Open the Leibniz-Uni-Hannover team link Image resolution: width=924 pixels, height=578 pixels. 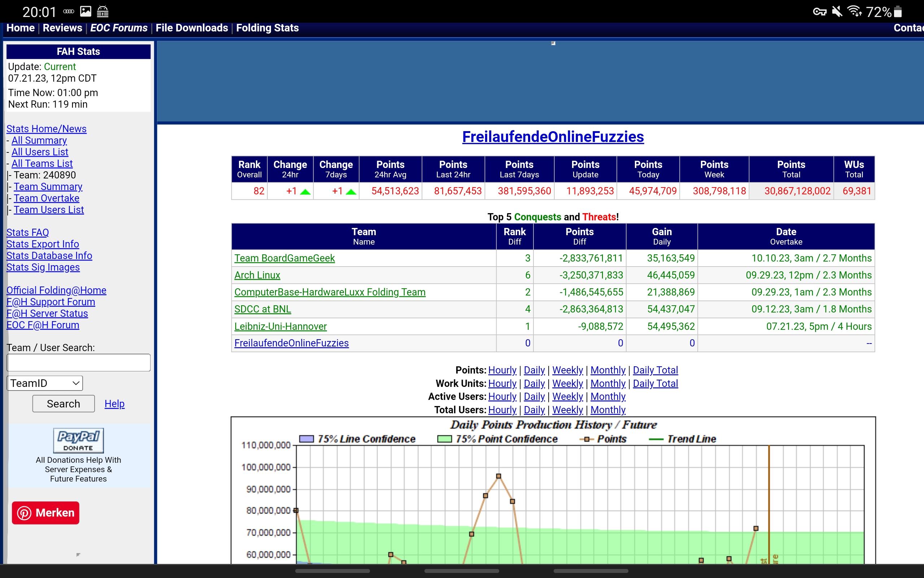pyautogui.click(x=281, y=326)
